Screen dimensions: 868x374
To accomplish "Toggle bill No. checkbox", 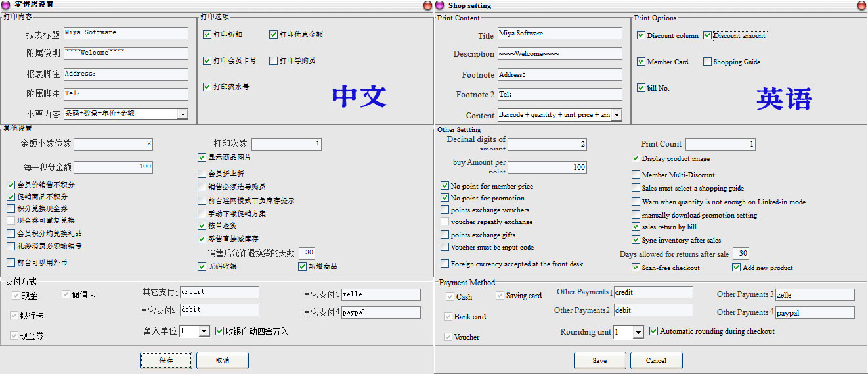I will [641, 88].
